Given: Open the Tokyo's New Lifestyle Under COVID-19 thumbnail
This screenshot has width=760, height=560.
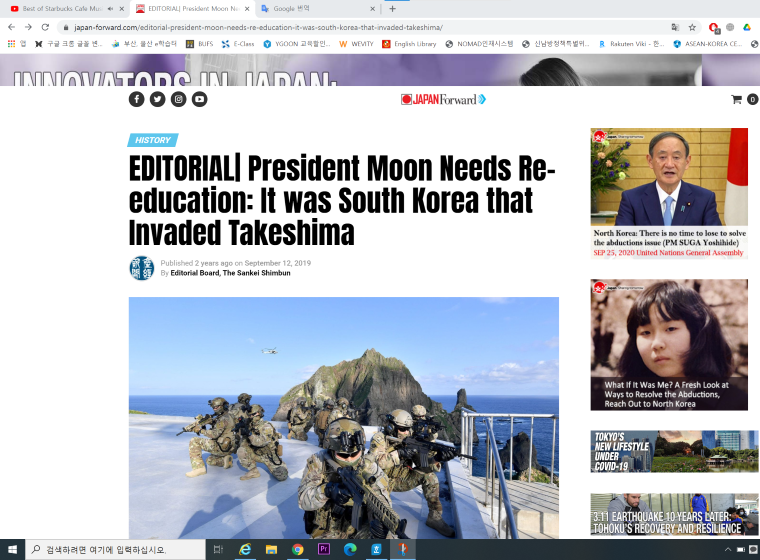Looking at the screenshot, I should pos(674,451).
